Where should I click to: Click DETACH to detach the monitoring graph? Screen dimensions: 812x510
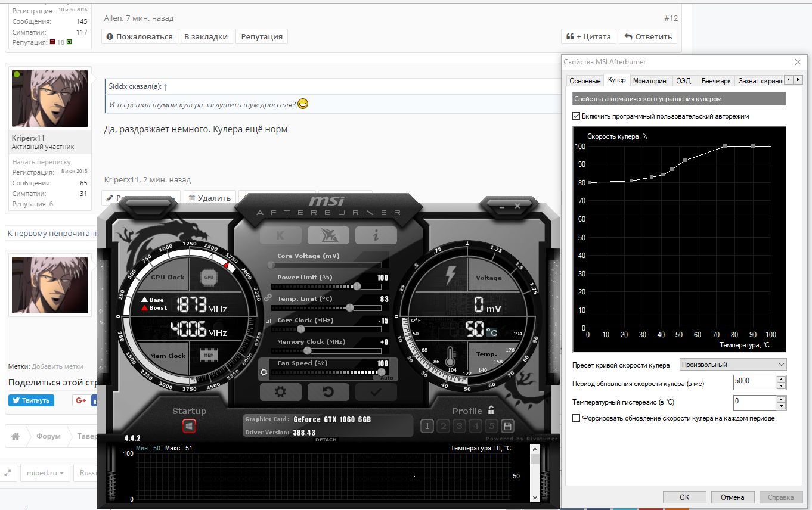(326, 440)
